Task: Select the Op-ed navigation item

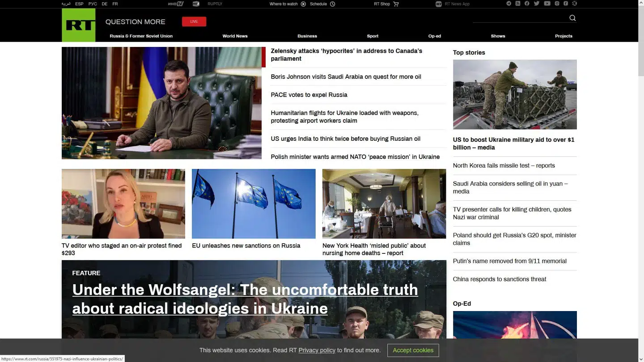Action: coord(434,36)
